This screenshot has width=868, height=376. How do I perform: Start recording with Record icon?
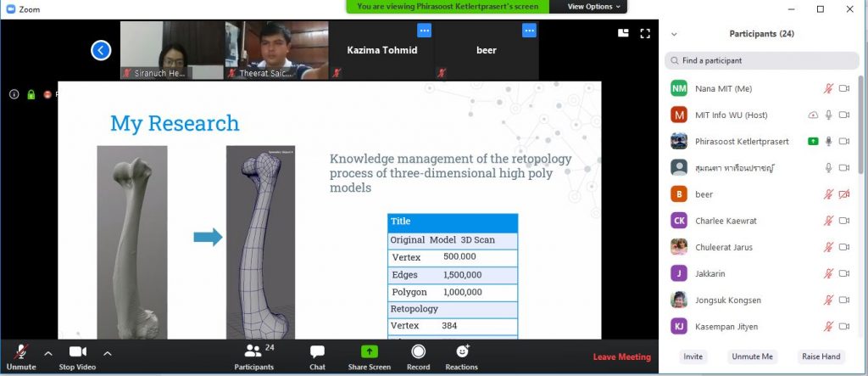coord(418,352)
